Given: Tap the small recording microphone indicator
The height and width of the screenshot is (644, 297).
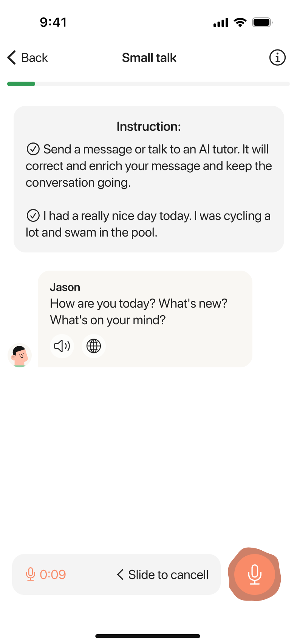Looking at the screenshot, I should pyautogui.click(x=30, y=574).
